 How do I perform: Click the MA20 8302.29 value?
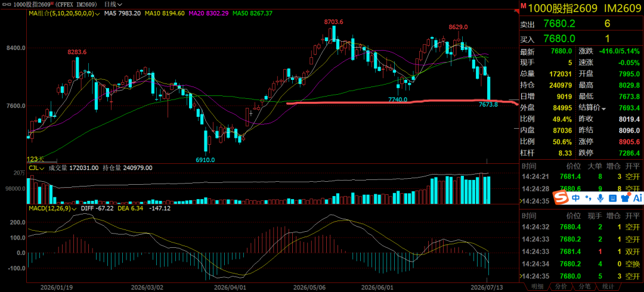(208, 13)
